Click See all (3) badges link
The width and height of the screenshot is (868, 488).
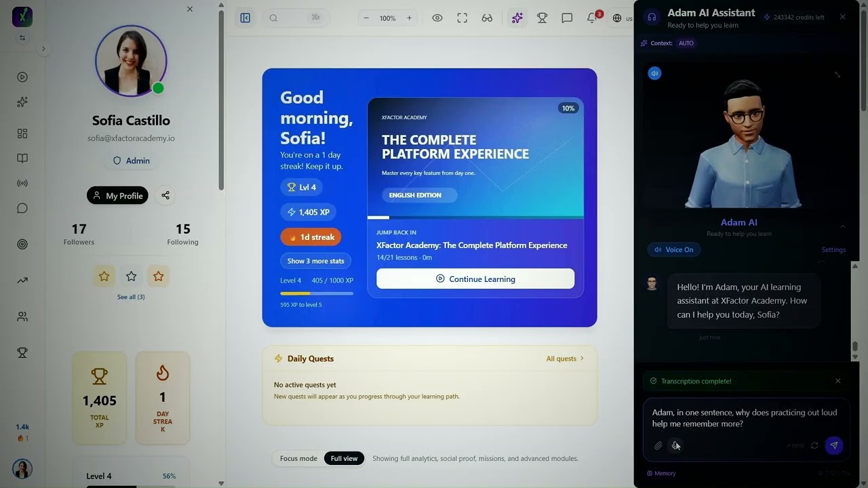[131, 297]
